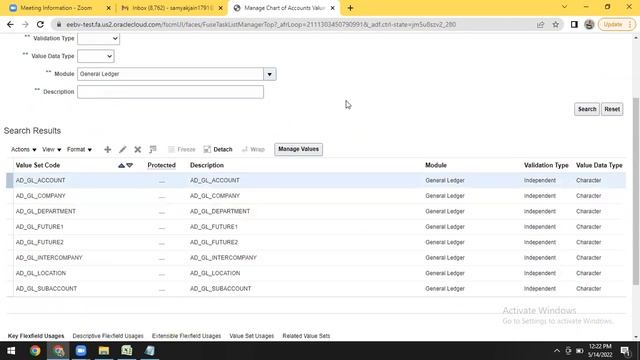Reload the current page
The width and height of the screenshot is (640, 360).
tap(40, 24)
